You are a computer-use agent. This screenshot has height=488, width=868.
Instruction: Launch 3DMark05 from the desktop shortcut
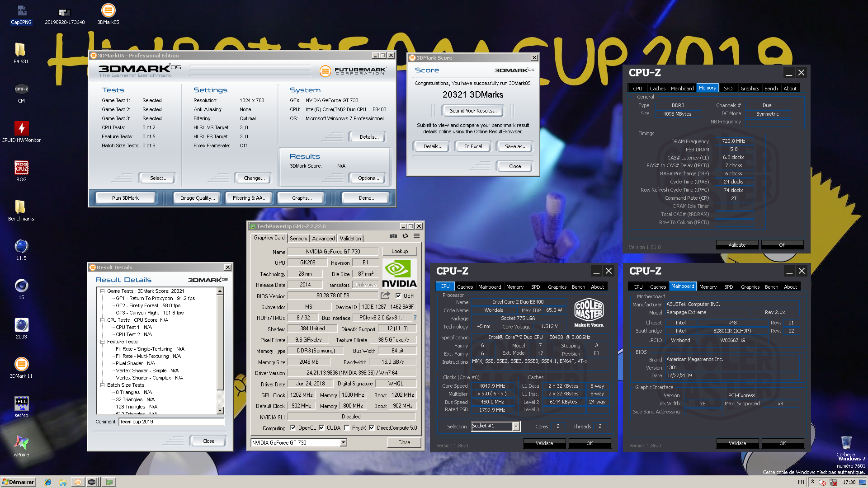coord(108,14)
